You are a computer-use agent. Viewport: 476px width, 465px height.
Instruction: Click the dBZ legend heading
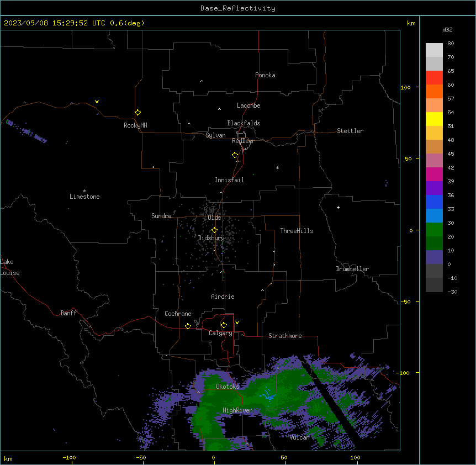[447, 29]
